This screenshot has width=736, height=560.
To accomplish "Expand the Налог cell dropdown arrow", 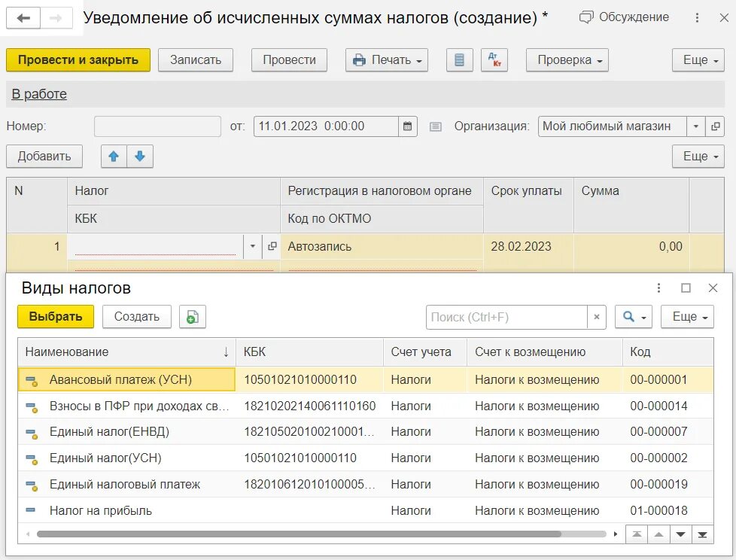I will [253, 246].
